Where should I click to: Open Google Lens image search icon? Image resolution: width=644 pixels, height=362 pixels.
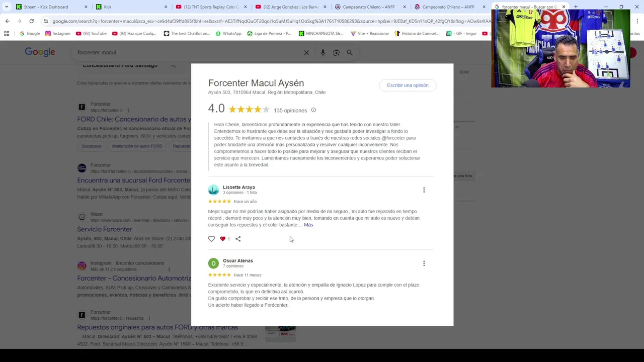click(x=336, y=52)
